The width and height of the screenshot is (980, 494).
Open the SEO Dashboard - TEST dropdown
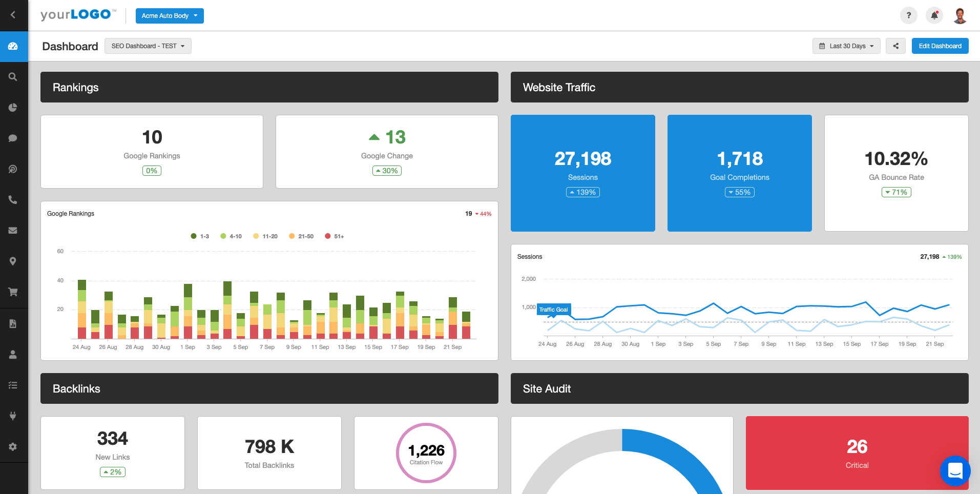[x=148, y=46]
